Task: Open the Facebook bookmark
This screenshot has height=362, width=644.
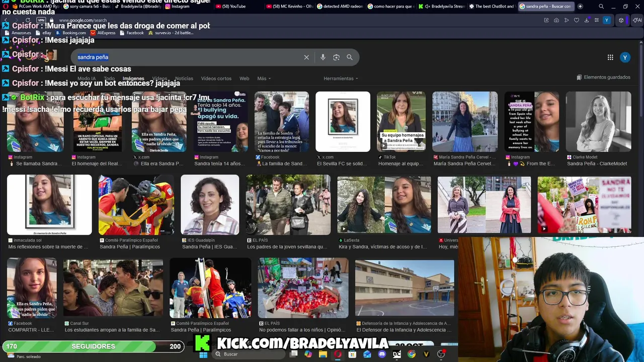Action: click(132, 33)
